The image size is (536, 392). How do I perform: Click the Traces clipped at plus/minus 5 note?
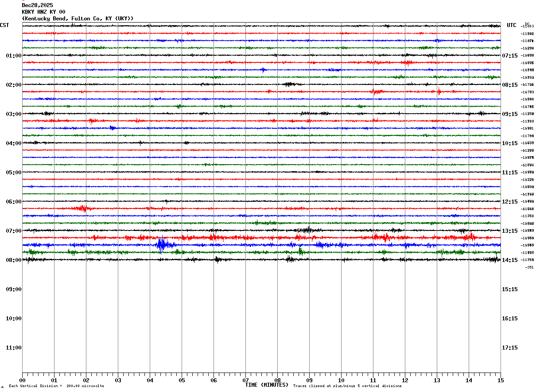(x=347, y=386)
